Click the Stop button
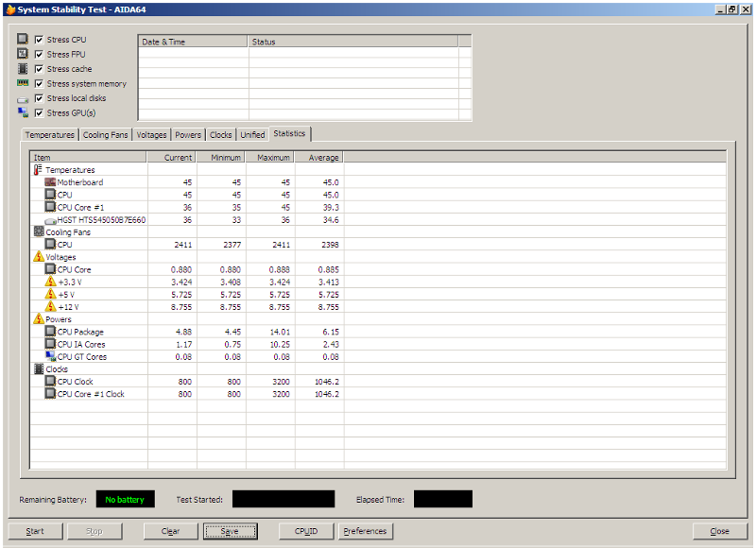The height and width of the screenshot is (548, 756). click(94, 531)
